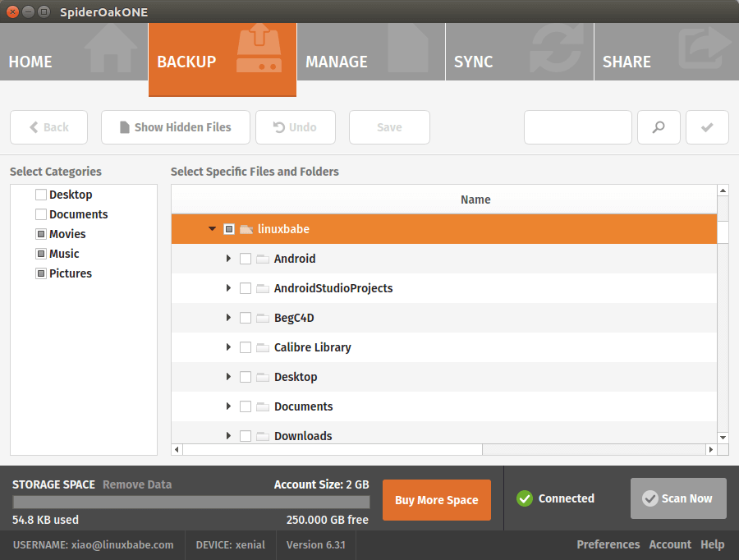Click the Backup drive upload icon
The image size is (739, 560).
click(x=259, y=49)
